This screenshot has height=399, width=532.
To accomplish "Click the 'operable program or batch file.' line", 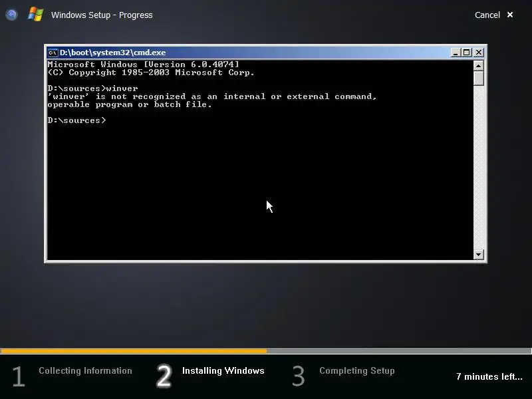I will (x=130, y=104).
